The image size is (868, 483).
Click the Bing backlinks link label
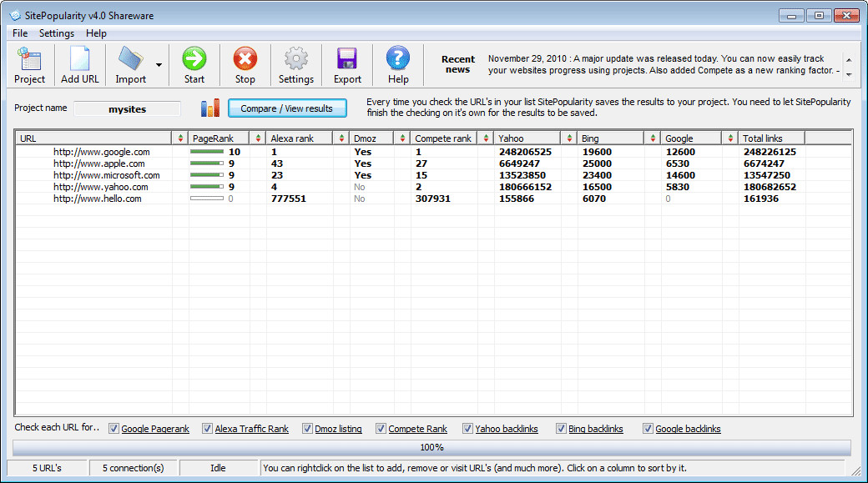(596, 429)
